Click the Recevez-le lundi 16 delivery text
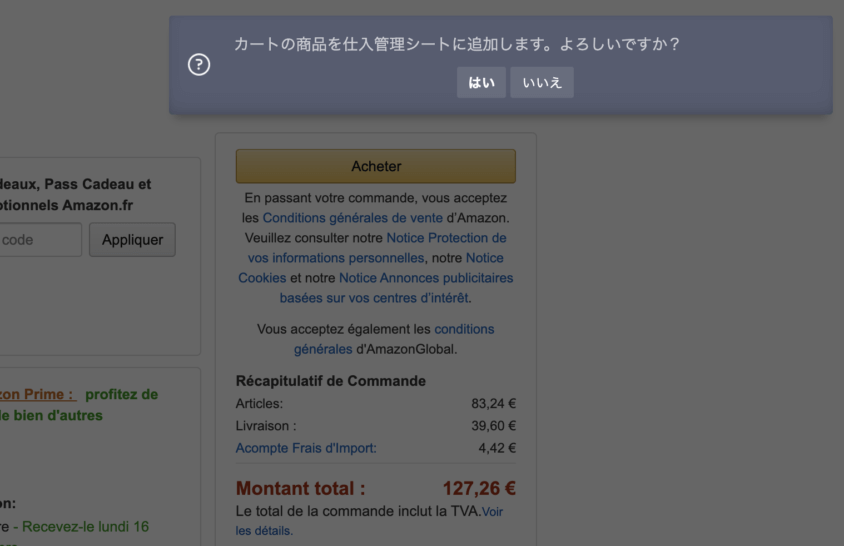844x546 pixels. 85,527
